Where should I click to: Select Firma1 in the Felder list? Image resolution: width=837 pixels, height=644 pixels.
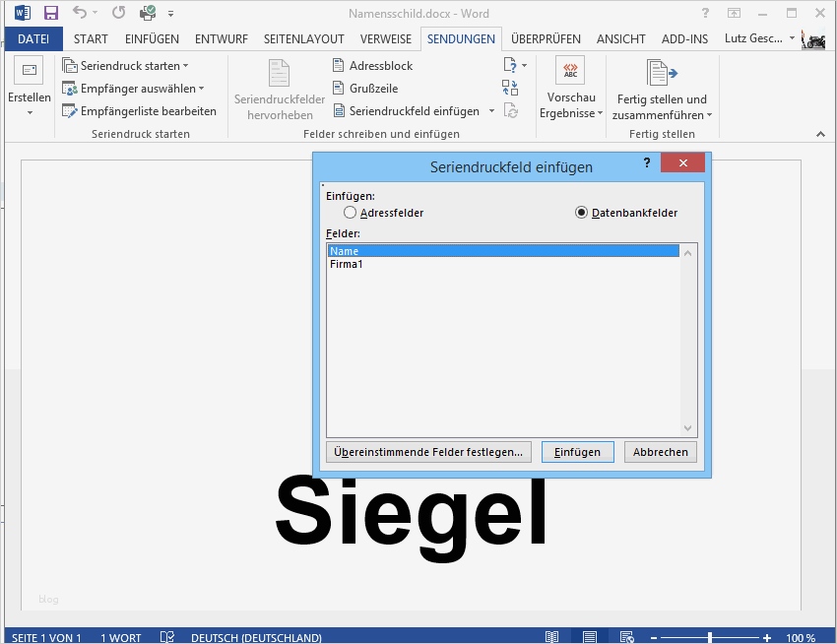(x=346, y=264)
